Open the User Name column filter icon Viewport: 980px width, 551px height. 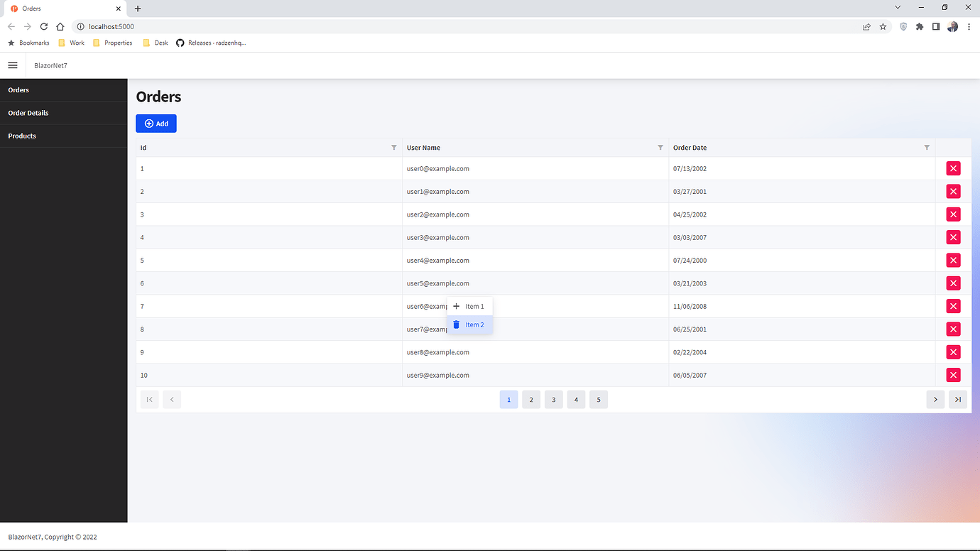[660, 147]
